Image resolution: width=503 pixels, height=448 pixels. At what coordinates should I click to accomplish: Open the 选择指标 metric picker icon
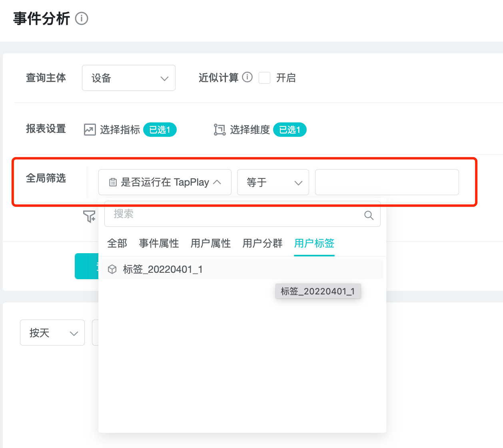tap(89, 129)
